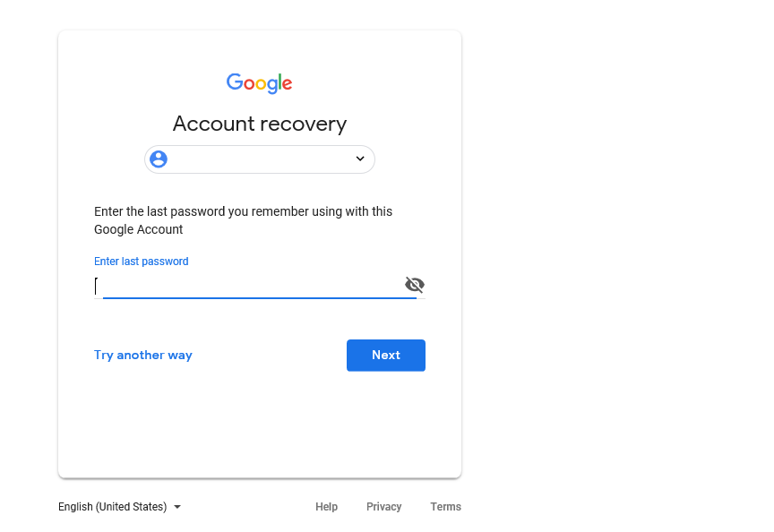Click the Next button
774x532 pixels.
coord(385,355)
